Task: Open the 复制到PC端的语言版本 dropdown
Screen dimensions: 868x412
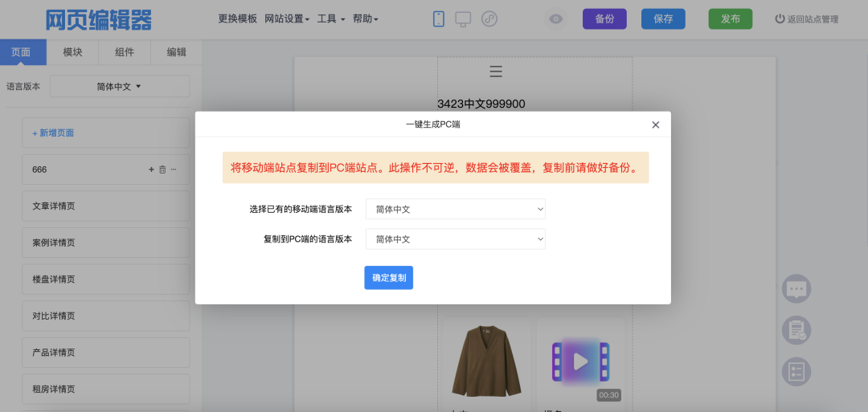Action: pyautogui.click(x=455, y=239)
